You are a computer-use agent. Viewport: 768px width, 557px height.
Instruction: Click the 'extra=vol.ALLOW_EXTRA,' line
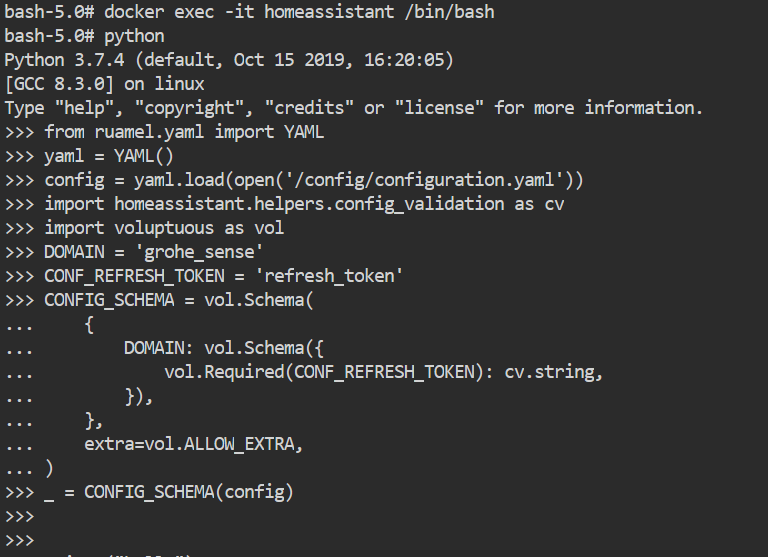click(x=193, y=444)
